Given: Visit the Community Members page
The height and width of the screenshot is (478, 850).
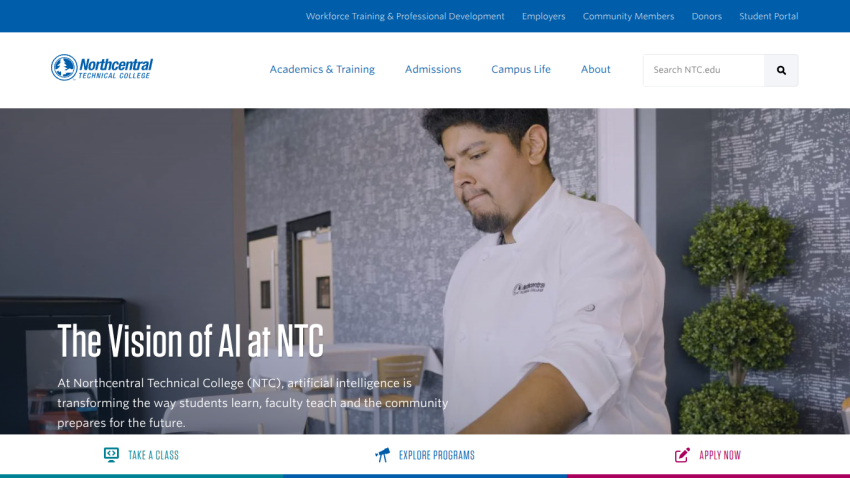Looking at the screenshot, I should coord(628,16).
